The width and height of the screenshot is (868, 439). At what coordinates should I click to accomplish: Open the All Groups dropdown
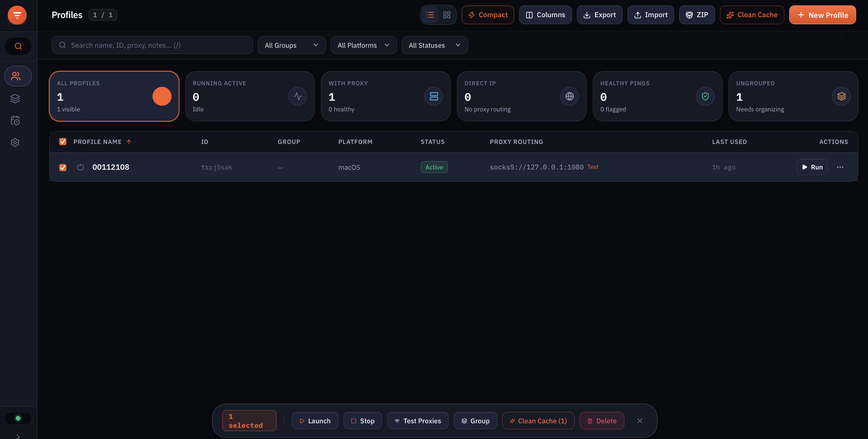coord(292,45)
